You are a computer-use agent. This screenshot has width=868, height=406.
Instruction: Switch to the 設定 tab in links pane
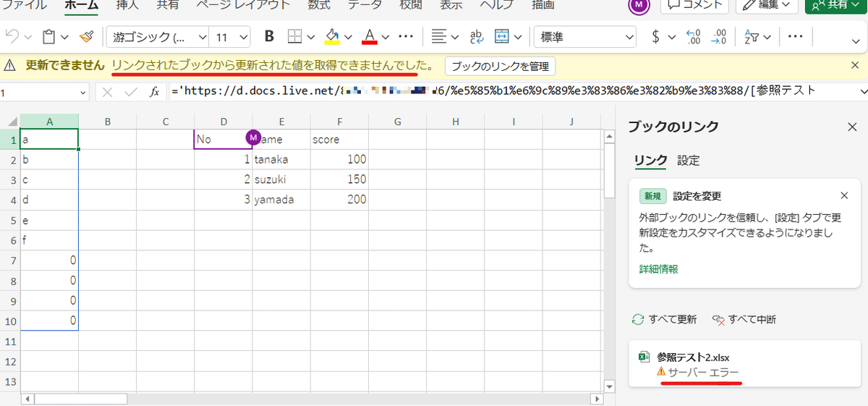pos(689,161)
